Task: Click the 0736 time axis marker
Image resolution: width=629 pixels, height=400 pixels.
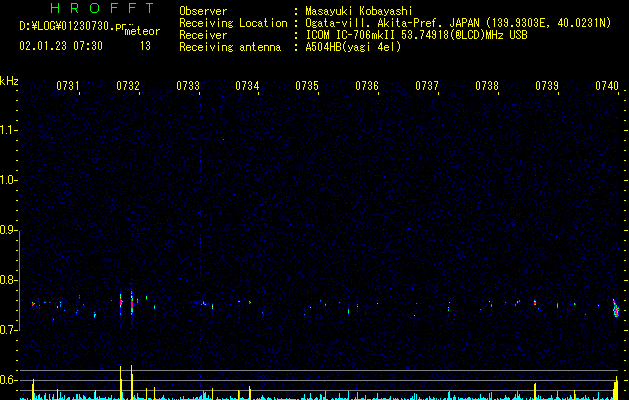Action: 367,86
